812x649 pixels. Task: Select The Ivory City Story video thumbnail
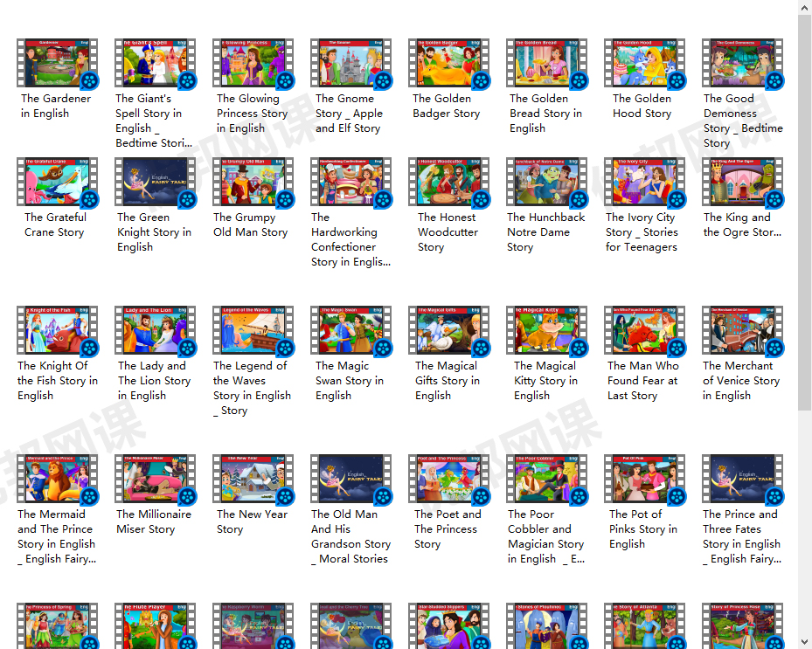[x=644, y=182]
